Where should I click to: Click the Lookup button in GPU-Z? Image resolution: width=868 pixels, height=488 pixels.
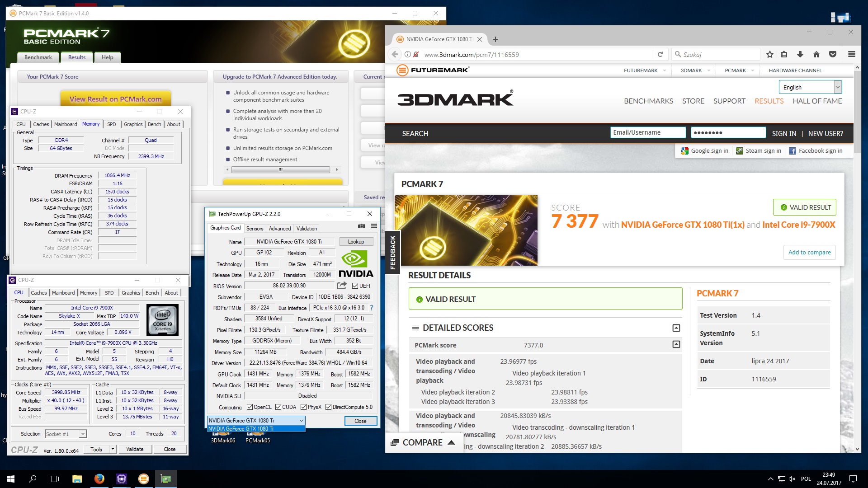click(x=356, y=242)
